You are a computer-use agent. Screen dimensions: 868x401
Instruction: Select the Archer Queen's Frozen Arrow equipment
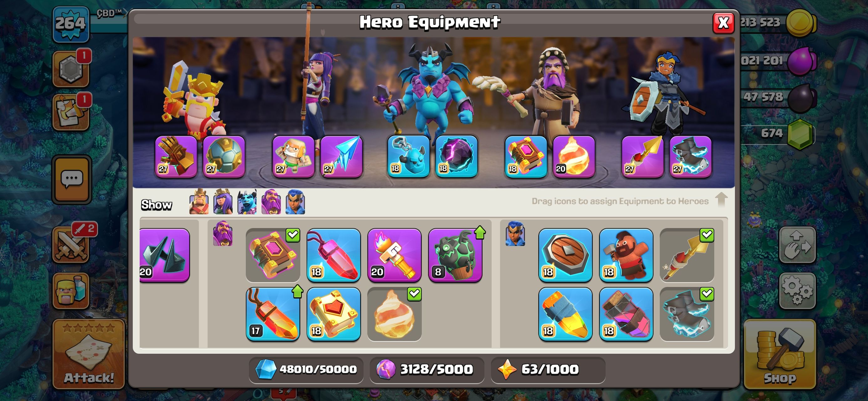click(x=341, y=157)
